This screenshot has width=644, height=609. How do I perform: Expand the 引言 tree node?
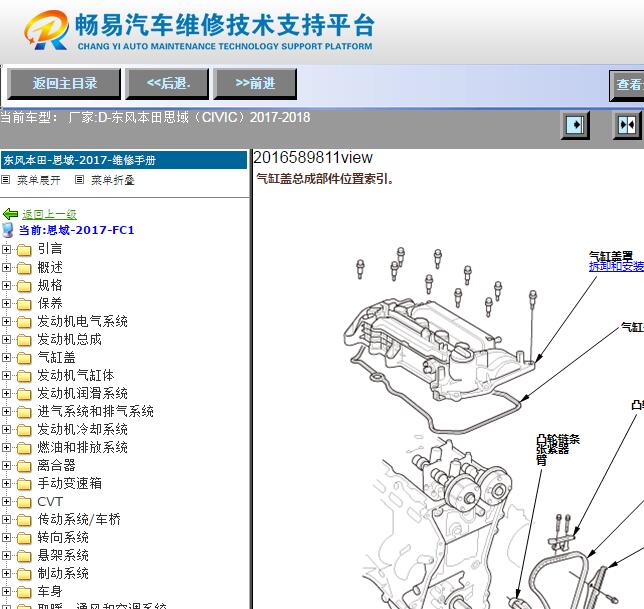pos(6,249)
